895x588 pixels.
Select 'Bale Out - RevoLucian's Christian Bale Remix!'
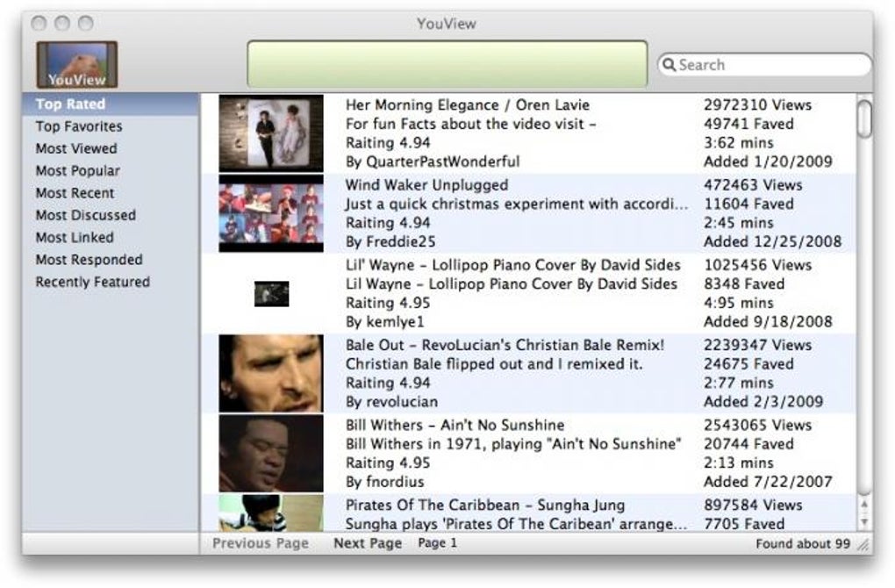505,345
